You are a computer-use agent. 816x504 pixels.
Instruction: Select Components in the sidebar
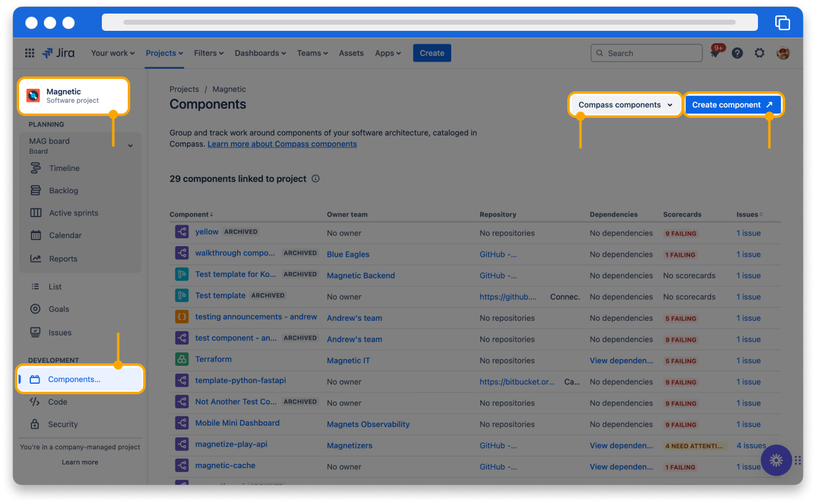(x=80, y=379)
